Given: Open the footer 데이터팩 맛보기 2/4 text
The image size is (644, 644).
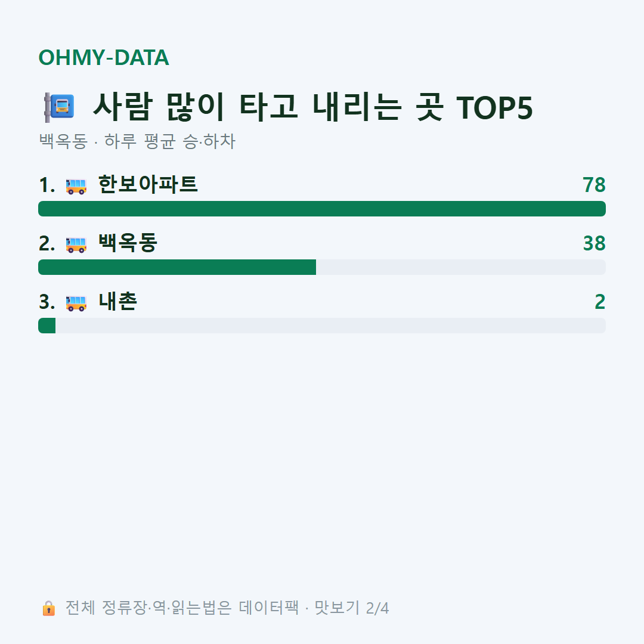Looking at the screenshot, I should coord(227,608).
